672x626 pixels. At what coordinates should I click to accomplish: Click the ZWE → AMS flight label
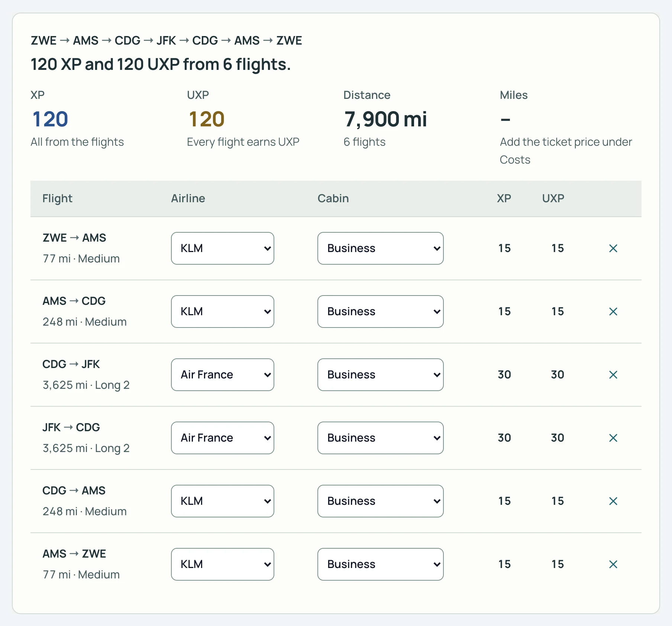tap(74, 238)
